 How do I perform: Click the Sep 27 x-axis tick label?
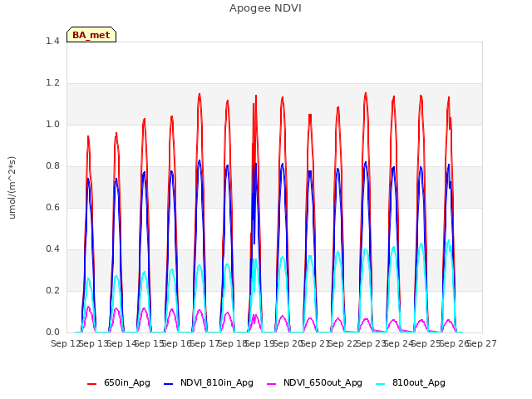coord(482,343)
